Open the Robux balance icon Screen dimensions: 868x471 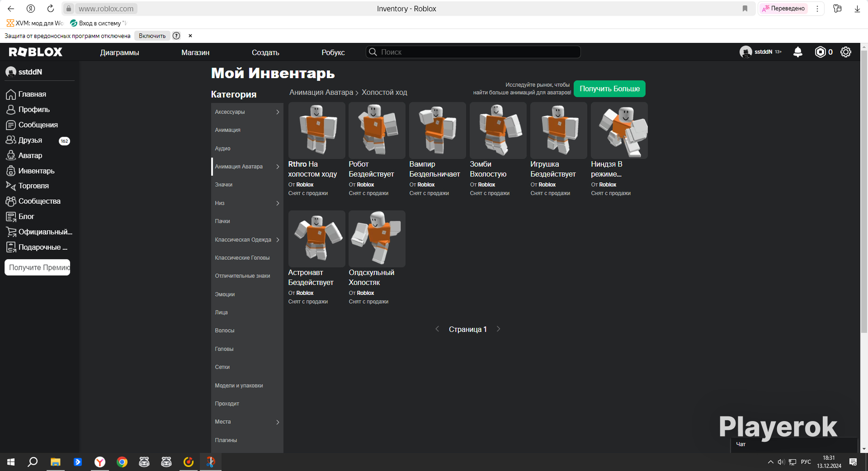click(x=820, y=52)
